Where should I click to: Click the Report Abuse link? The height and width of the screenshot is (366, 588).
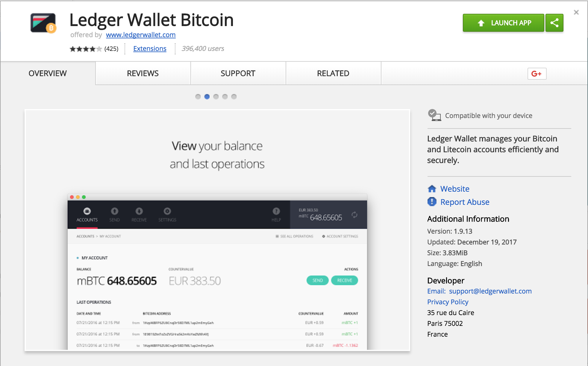point(464,202)
